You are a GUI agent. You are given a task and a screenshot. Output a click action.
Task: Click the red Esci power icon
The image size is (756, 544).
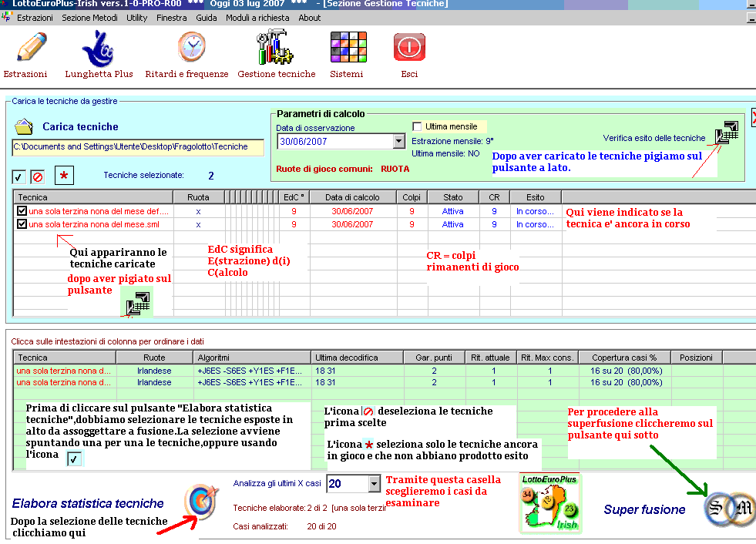point(409,47)
